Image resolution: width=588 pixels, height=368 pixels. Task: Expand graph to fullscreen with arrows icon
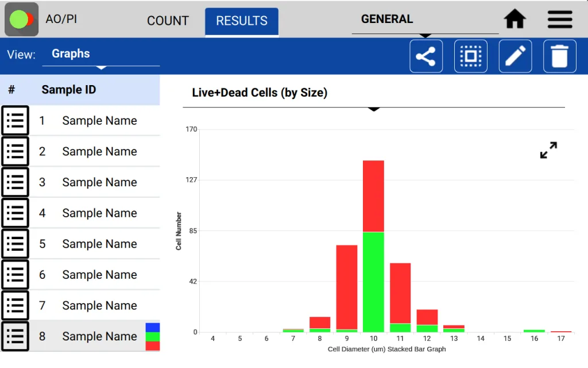tap(548, 150)
